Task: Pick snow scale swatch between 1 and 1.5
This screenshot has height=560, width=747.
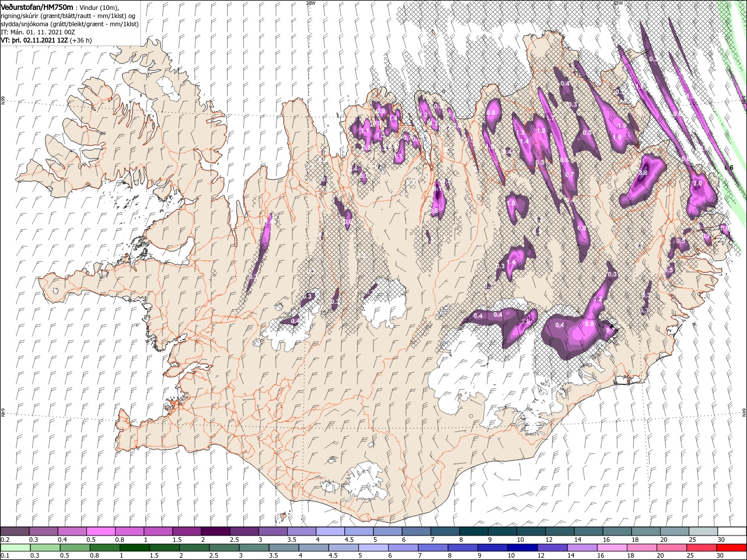Action: click(158, 531)
